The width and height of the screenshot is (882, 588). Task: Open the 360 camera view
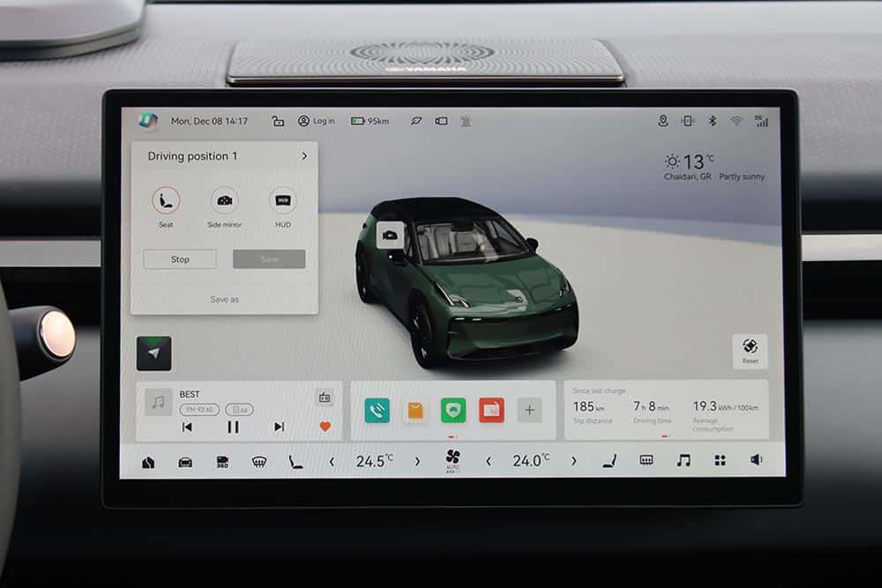click(x=222, y=461)
